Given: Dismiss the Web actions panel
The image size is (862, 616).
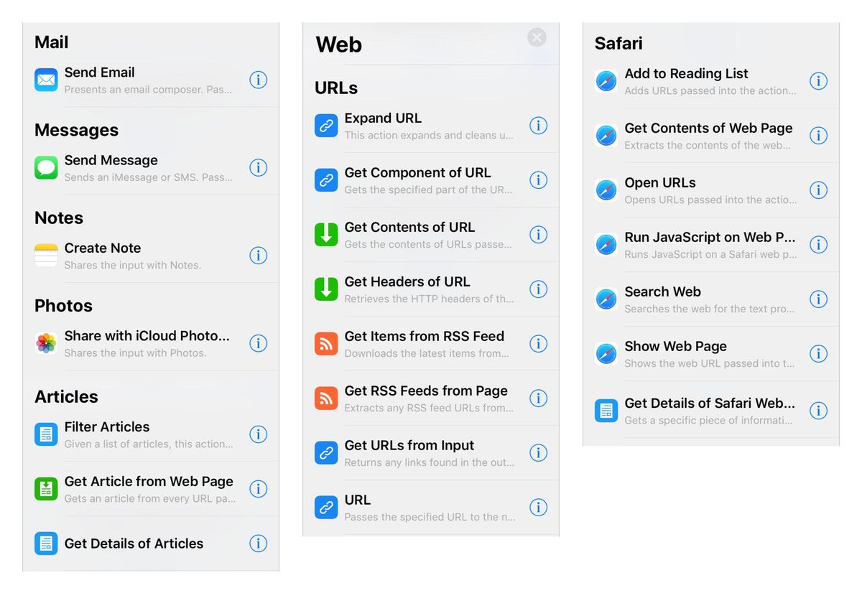Looking at the screenshot, I should point(537,37).
